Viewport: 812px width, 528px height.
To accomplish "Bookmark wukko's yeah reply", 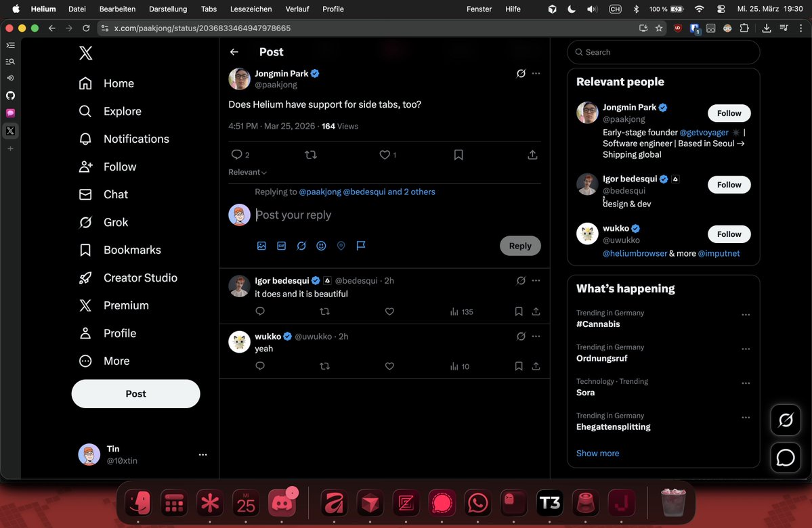I will pyautogui.click(x=518, y=366).
